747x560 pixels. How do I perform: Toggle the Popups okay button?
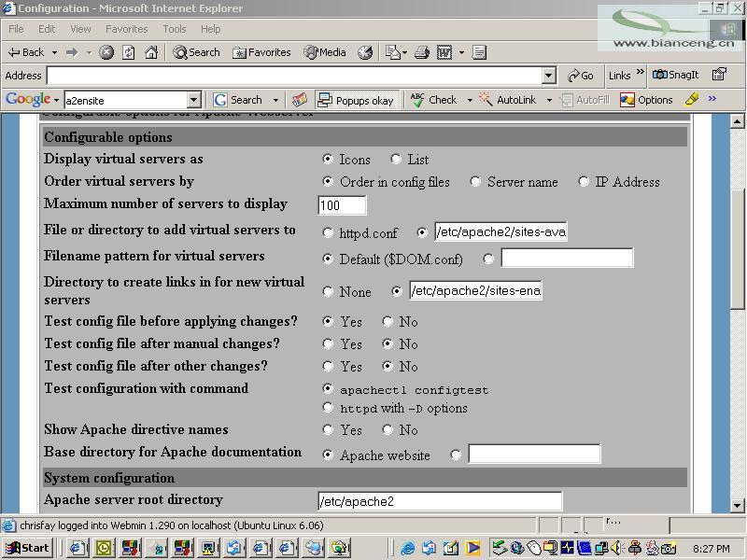[357, 100]
